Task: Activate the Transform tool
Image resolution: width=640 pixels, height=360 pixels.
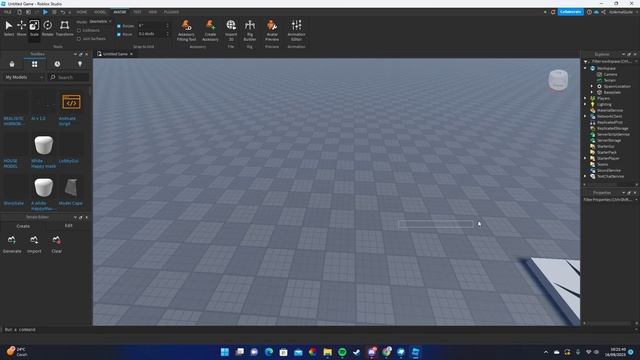Action: 64,28
